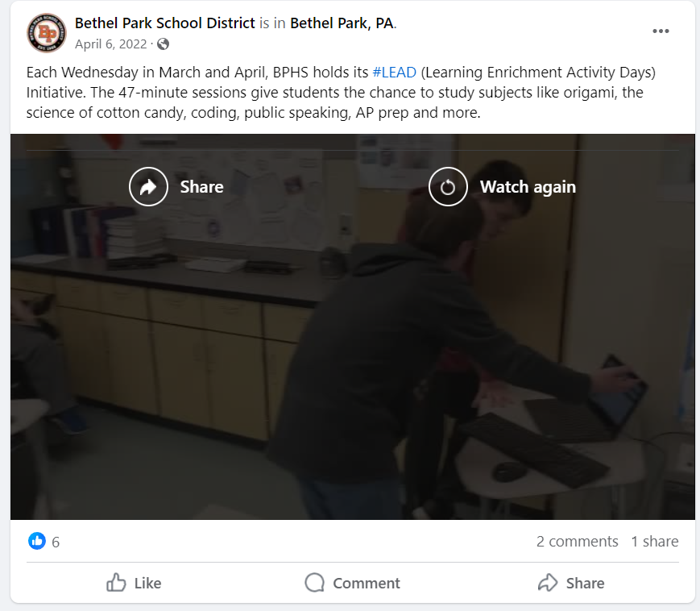The height and width of the screenshot is (611, 700).
Task: Open the Bethel Park, PA location link
Action: click(x=342, y=23)
